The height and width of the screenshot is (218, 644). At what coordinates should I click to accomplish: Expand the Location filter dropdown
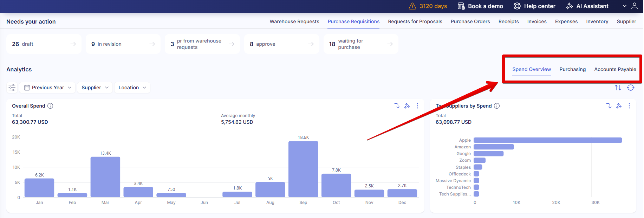[132, 88]
